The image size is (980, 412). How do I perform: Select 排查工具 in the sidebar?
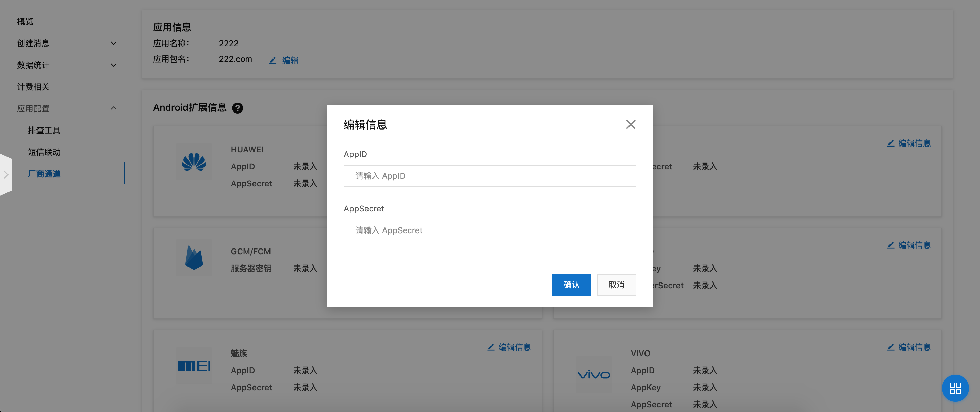(44, 131)
